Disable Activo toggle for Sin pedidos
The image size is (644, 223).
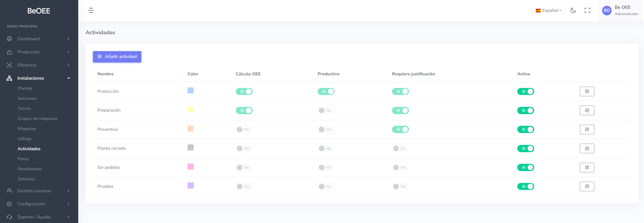click(525, 168)
